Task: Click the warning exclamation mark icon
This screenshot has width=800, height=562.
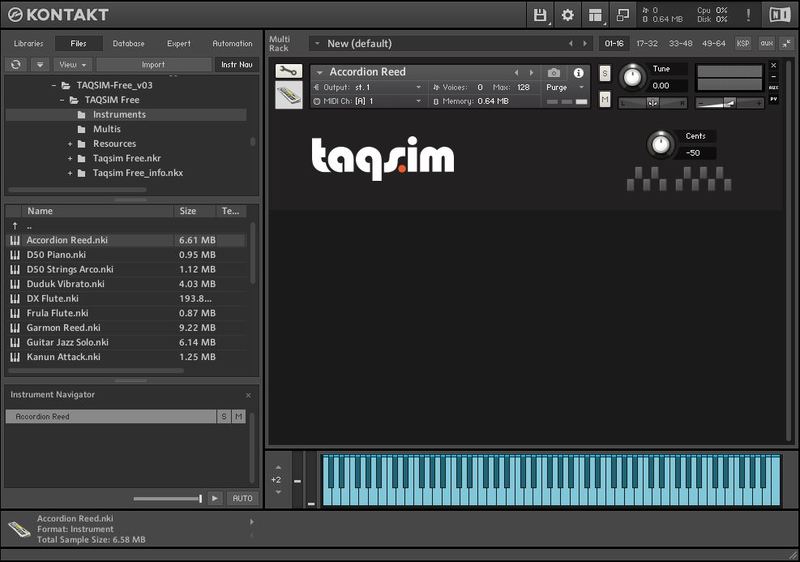Action: [x=749, y=15]
